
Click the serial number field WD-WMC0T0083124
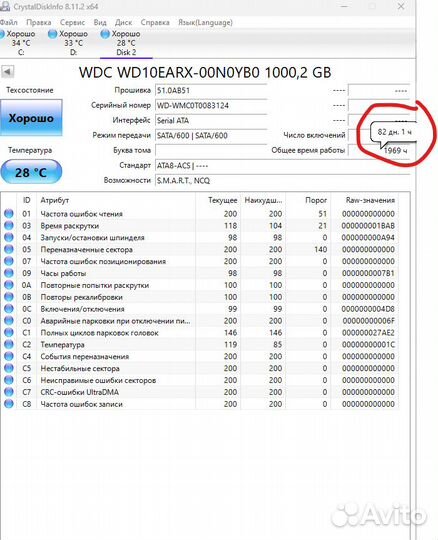click(211, 105)
